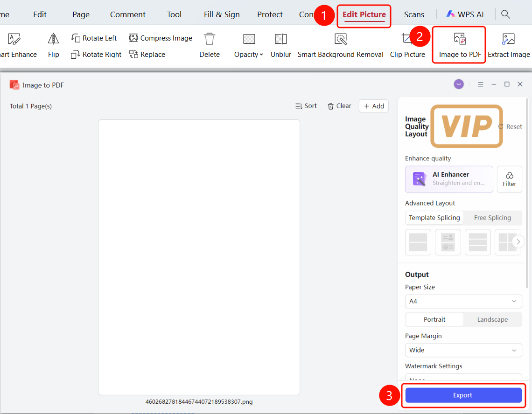Select Smart Background Removal tool

click(x=340, y=45)
